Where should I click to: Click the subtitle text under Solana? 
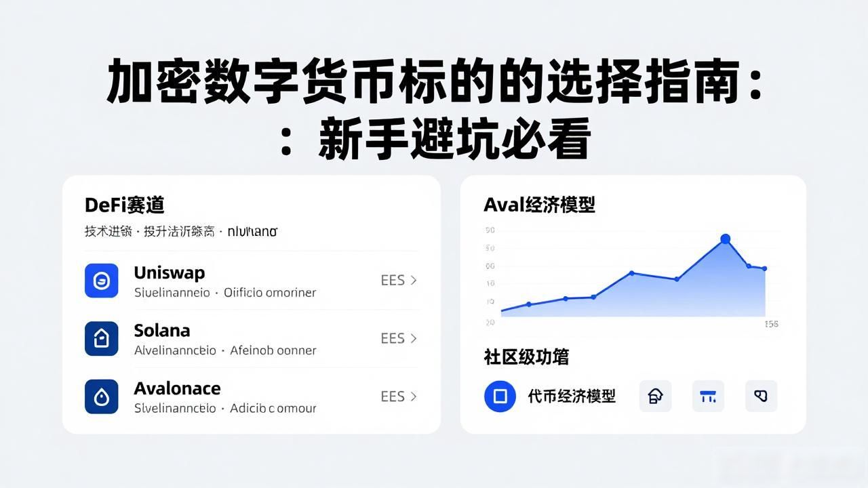point(225,350)
